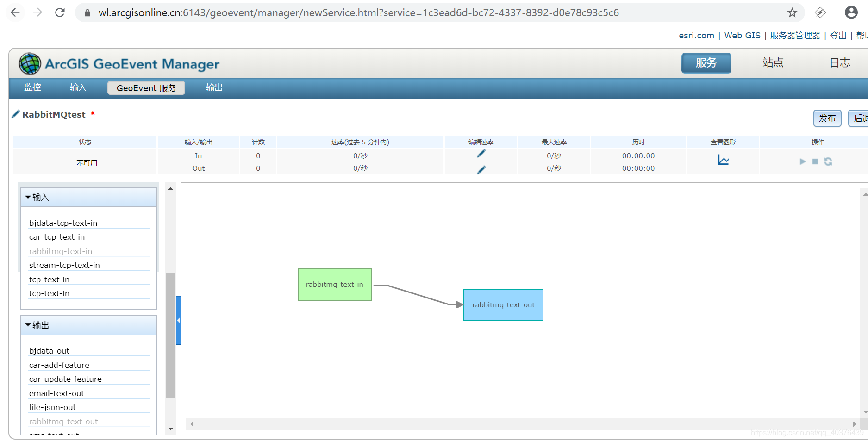Open the esri.com link
Viewport: 868px width, 441px height.
(696, 35)
